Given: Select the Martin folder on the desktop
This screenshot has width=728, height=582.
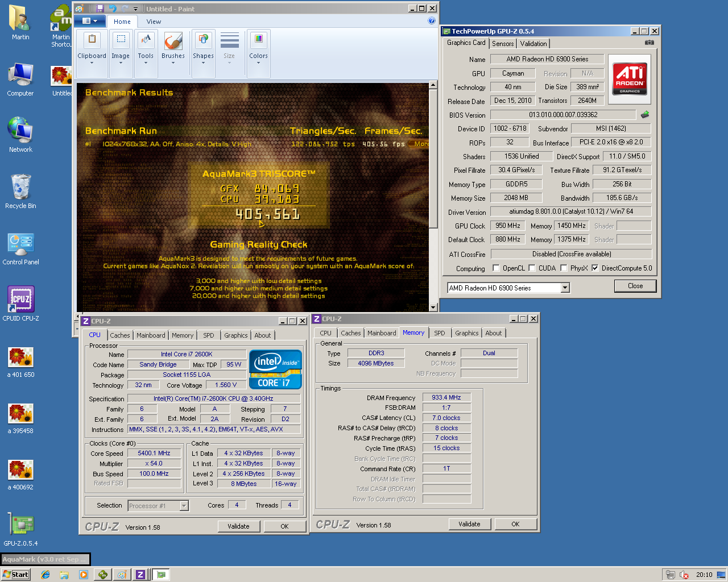Looking at the screenshot, I should (x=20, y=23).
